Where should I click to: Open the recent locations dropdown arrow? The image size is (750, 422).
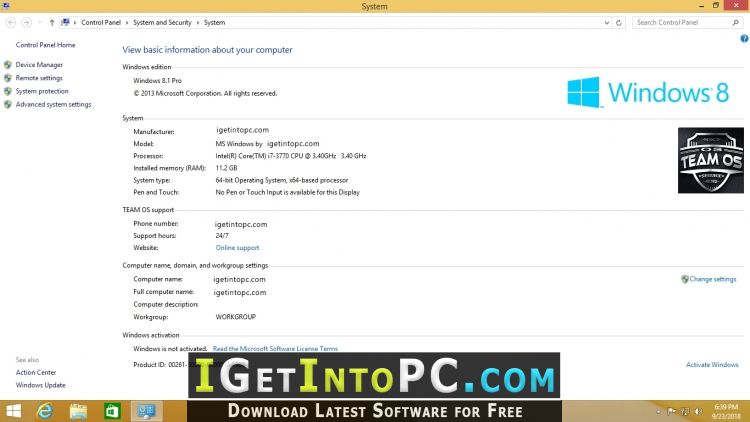click(x=39, y=22)
